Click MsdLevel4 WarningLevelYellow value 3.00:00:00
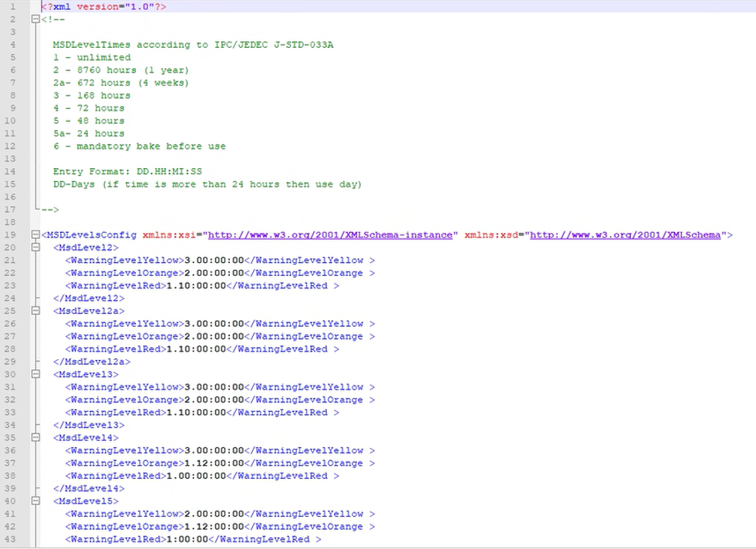 point(214,450)
